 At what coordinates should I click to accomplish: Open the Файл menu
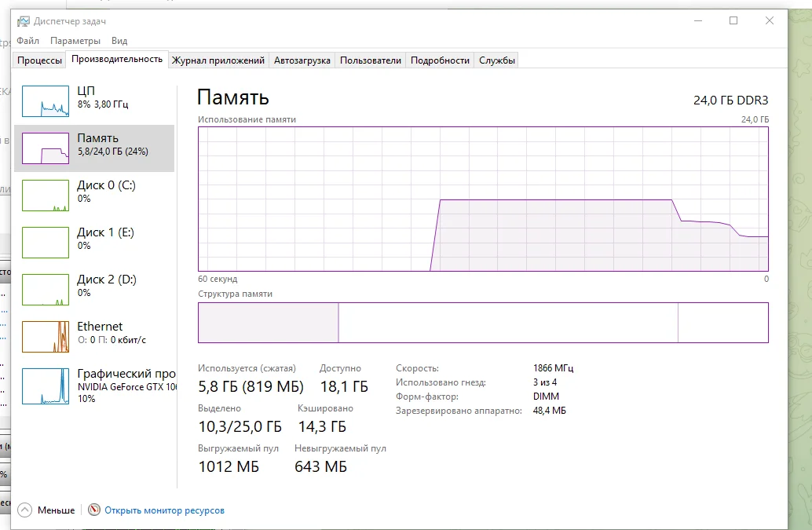pos(27,41)
